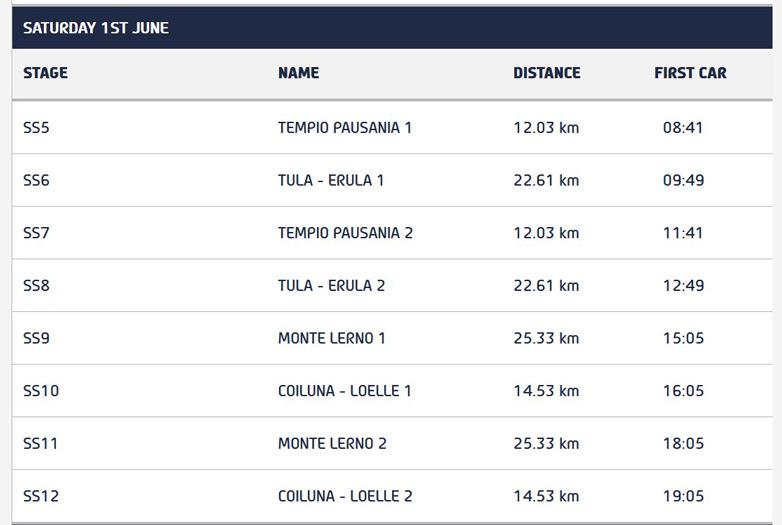
Task: Select the SS10 stage cell
Action: (41, 391)
